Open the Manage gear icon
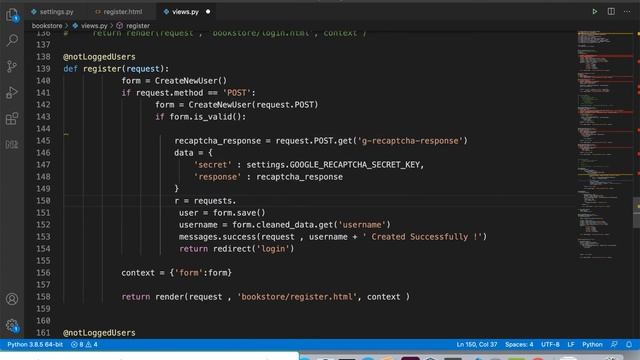 click(x=12, y=325)
